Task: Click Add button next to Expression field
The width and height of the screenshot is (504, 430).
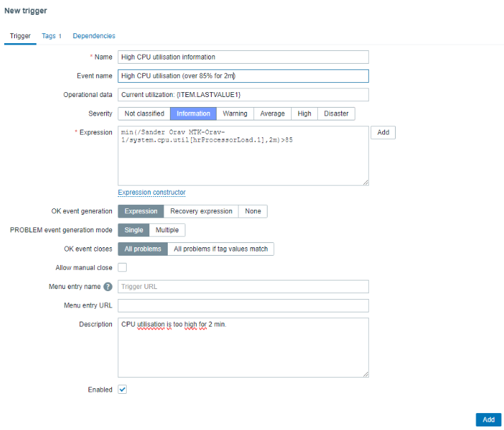Action: click(x=383, y=132)
